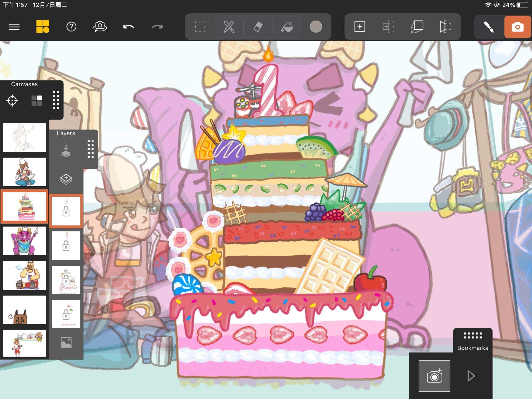The width and height of the screenshot is (532, 399).
Task: Add a new layer with plus-stack icon
Action: coord(66,179)
